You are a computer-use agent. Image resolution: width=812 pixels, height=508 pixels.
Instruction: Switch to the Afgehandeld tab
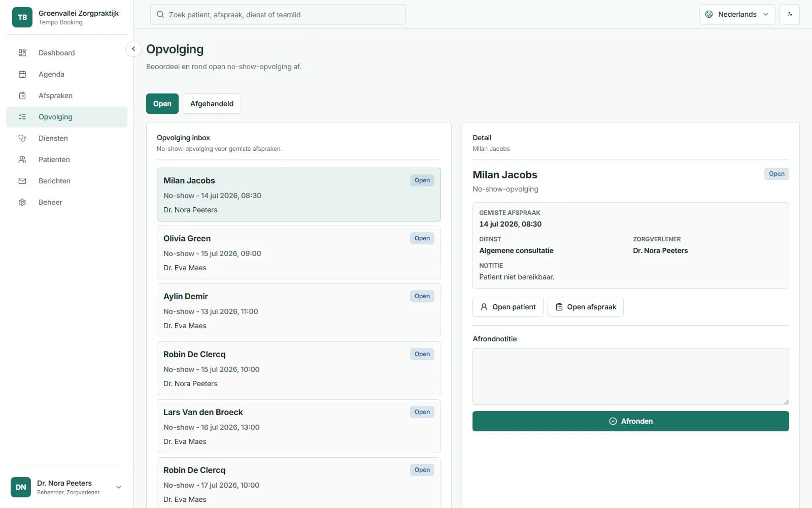(x=212, y=104)
